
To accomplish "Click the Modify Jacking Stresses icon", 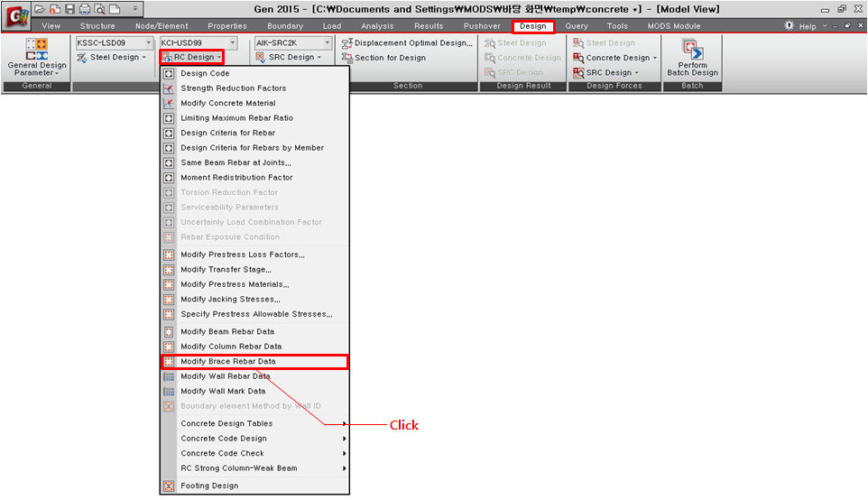I will [x=169, y=300].
